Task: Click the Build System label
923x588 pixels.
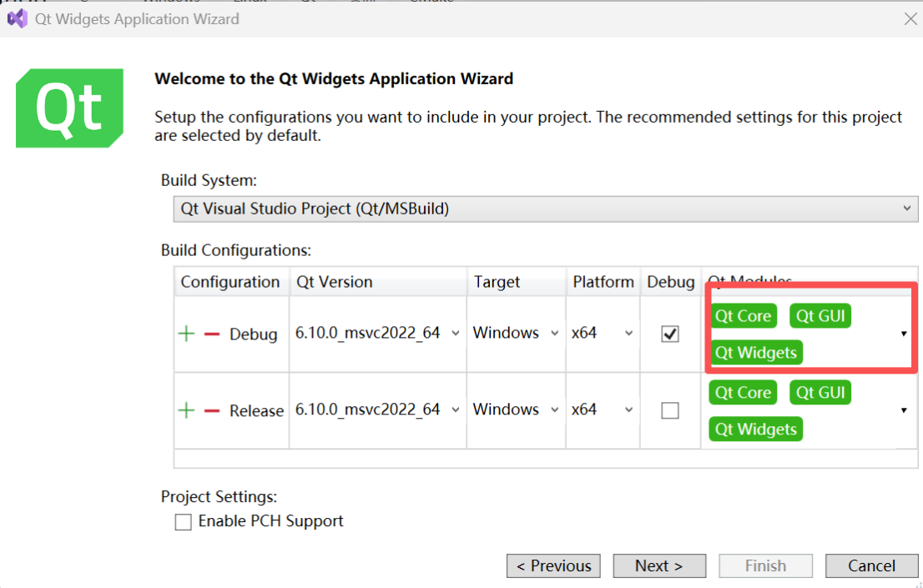Action: point(209,180)
